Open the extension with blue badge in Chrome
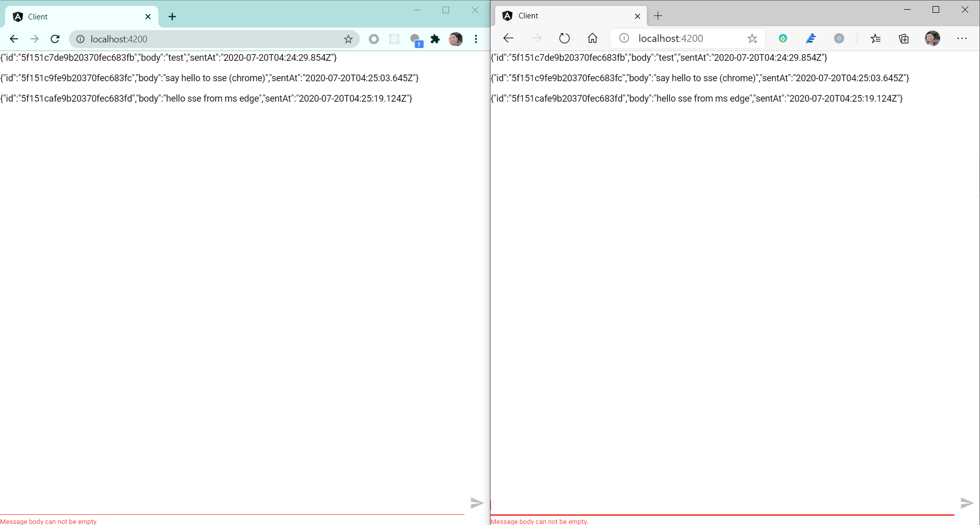Screen dimensions: 980x525 click(x=415, y=40)
